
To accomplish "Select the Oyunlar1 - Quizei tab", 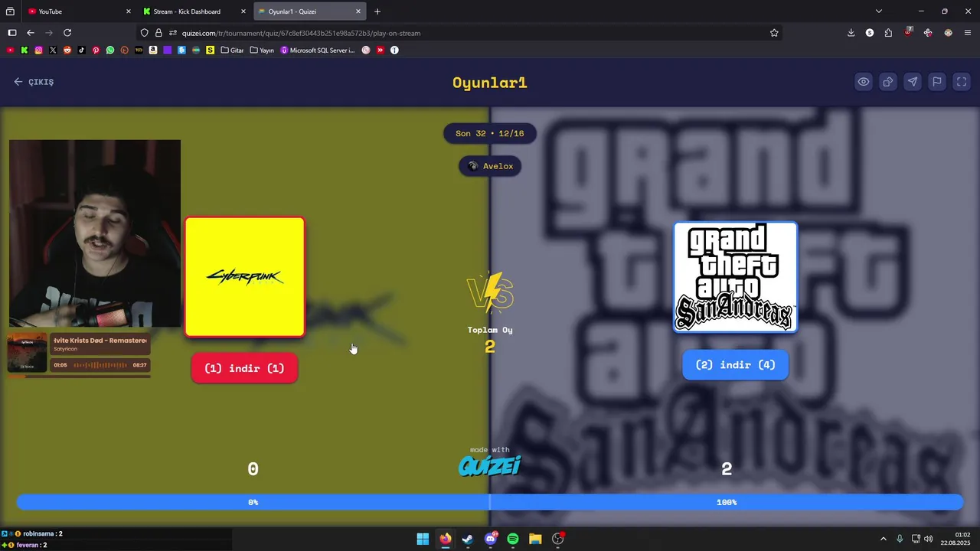I will click(309, 11).
